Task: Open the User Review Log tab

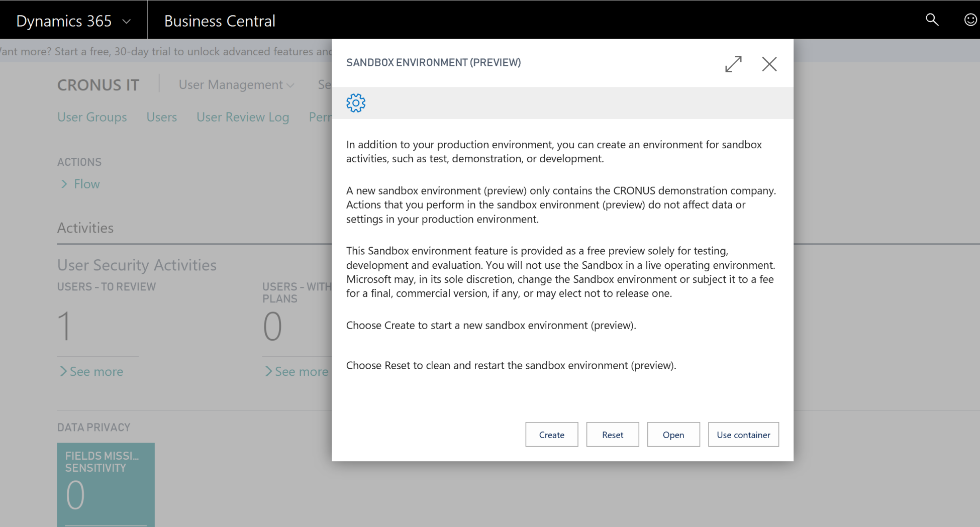Action: [243, 117]
